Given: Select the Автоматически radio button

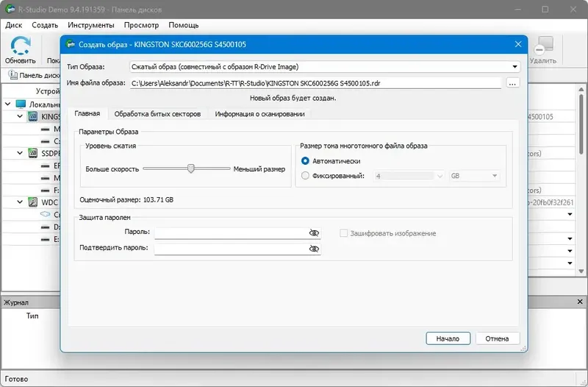Looking at the screenshot, I should click(305, 161).
